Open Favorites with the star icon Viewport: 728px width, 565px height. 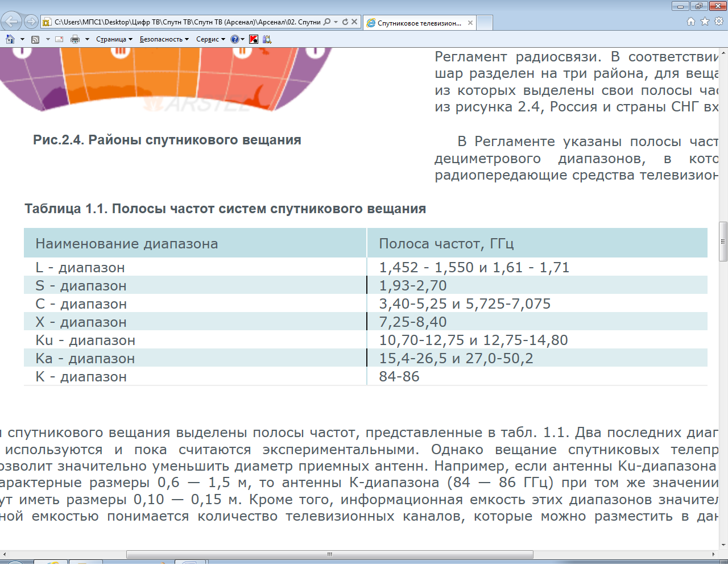coord(705,22)
